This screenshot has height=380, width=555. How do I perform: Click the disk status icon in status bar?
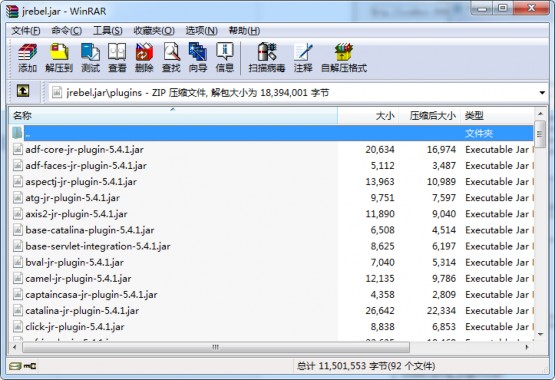tap(15, 366)
